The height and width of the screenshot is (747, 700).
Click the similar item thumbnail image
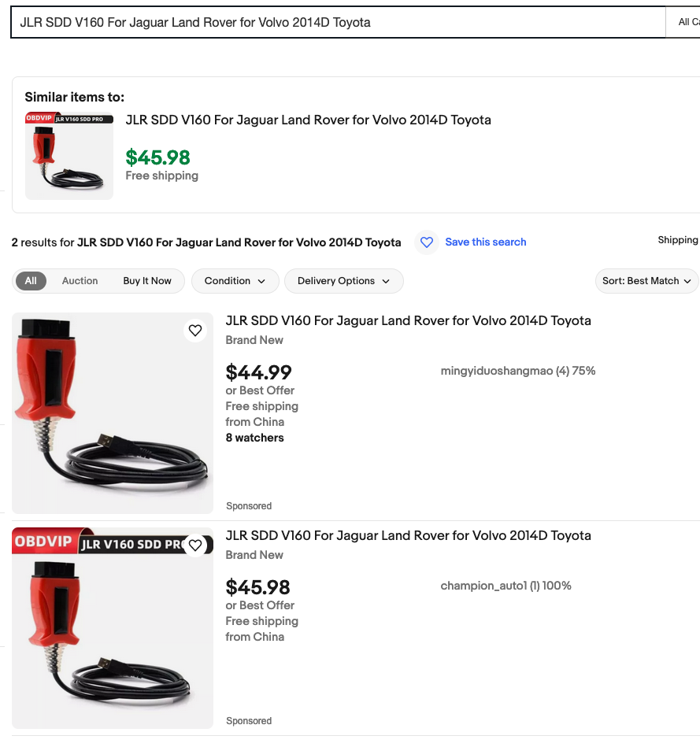pos(69,156)
